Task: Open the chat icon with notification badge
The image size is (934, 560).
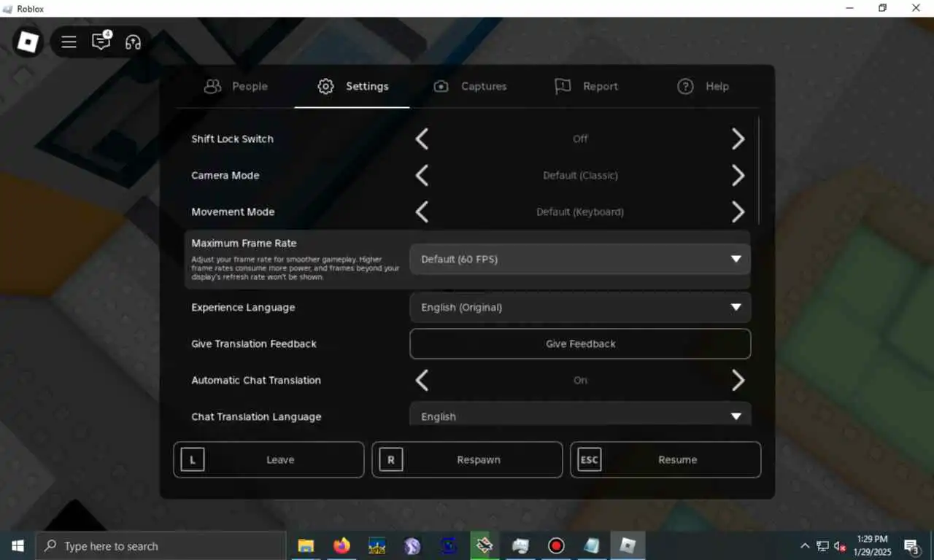Action: [101, 41]
